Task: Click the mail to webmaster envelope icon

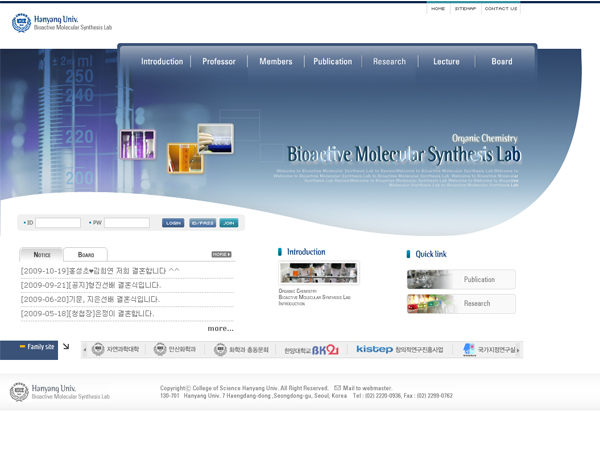Action: coord(337,387)
